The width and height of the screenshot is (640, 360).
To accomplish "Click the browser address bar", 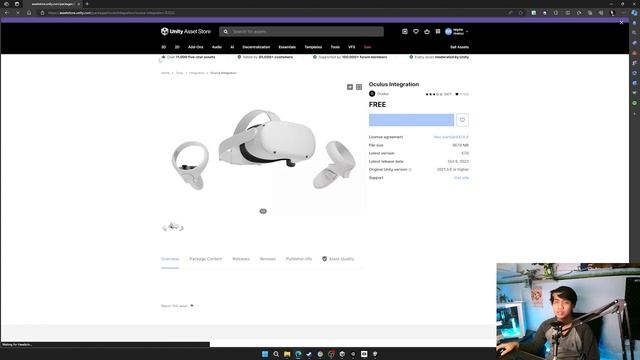I will coord(273,13).
